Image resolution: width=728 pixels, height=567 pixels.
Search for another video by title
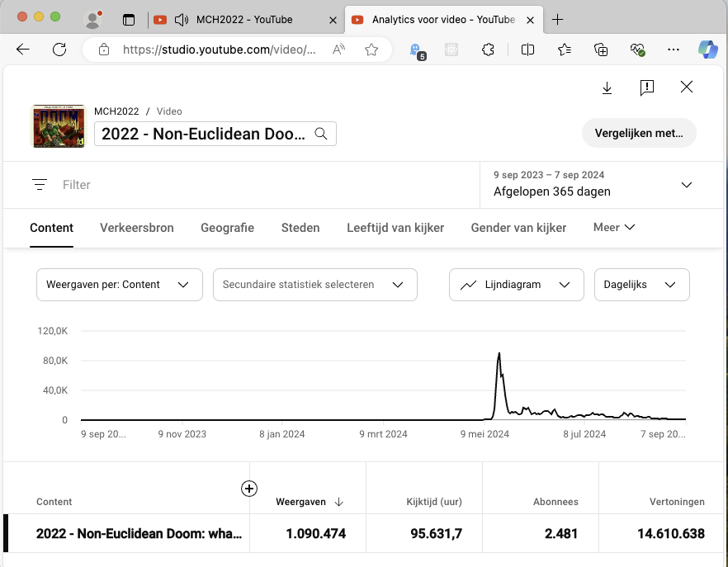321,134
